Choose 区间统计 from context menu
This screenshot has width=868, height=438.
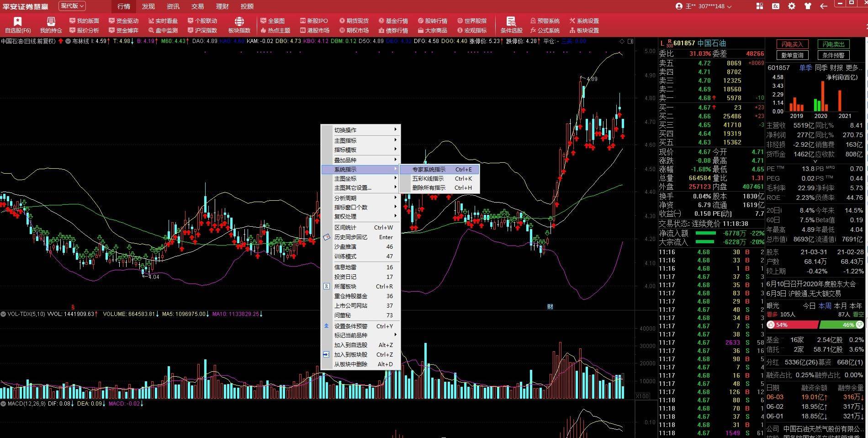click(x=361, y=227)
